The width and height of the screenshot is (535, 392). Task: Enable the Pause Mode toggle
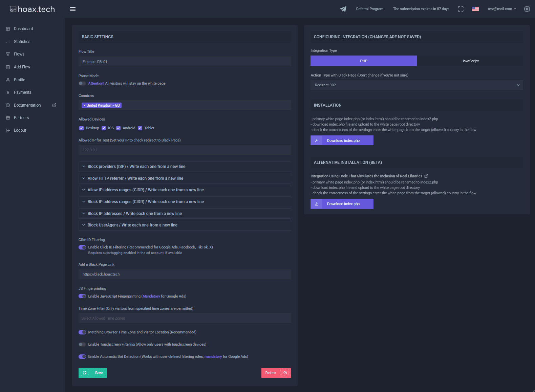pos(82,83)
